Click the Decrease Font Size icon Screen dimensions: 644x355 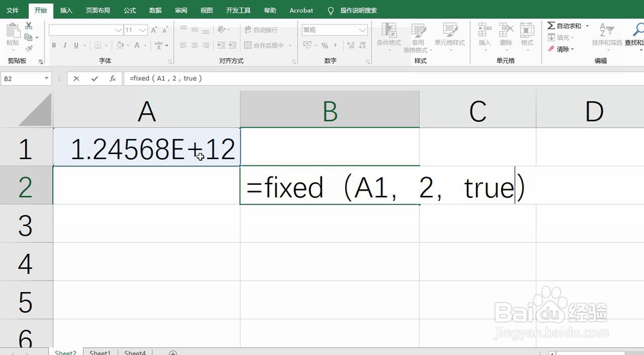(165, 30)
